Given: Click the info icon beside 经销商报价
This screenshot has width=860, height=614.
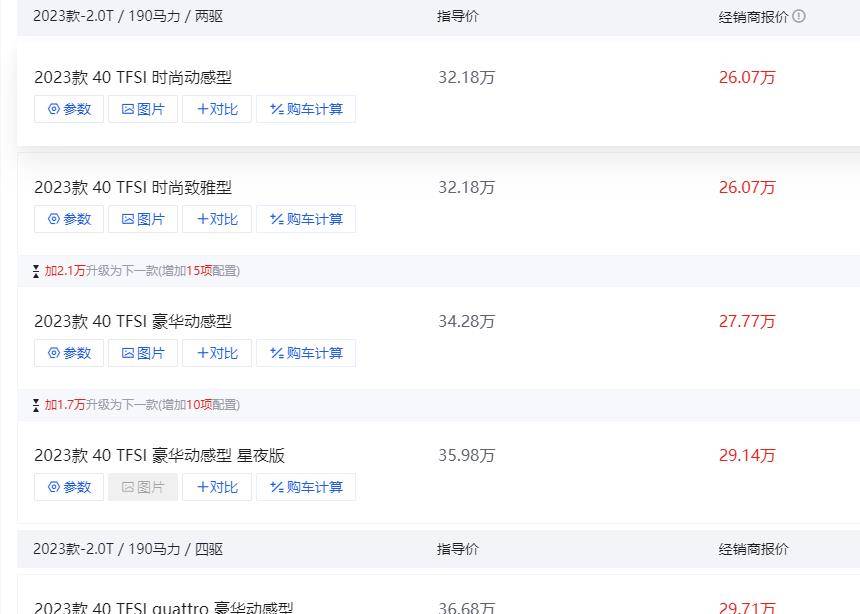Looking at the screenshot, I should [x=797, y=16].
